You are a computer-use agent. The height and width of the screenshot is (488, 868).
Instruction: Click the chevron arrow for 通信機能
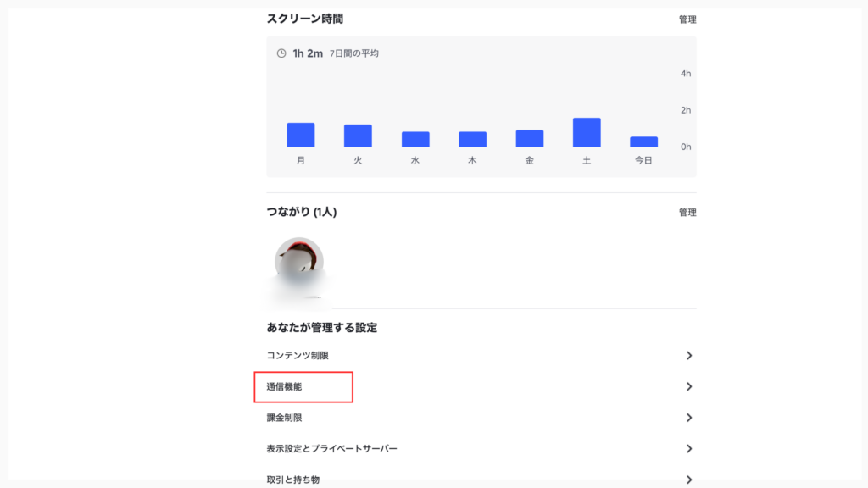[689, 386]
